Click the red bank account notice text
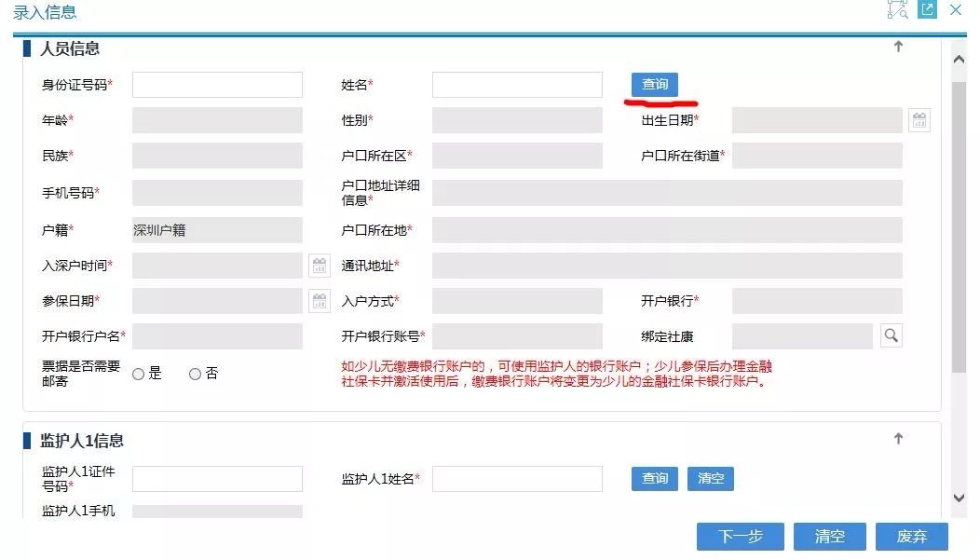This screenshot has width=980, height=560. click(556, 374)
